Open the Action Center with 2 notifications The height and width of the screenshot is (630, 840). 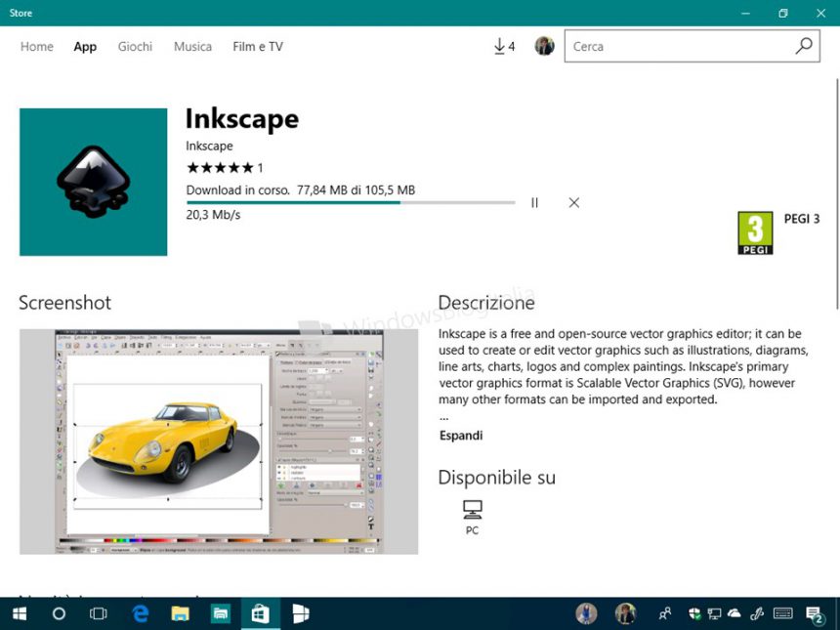(815, 614)
